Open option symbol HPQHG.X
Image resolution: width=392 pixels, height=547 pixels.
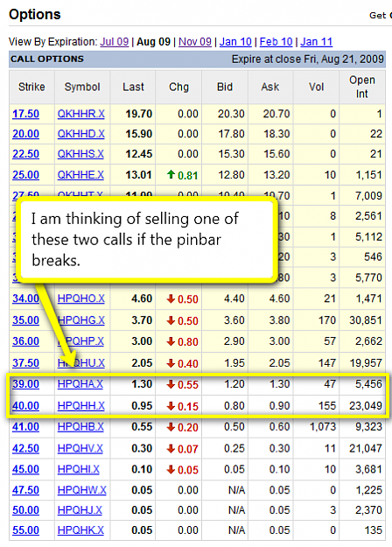81,320
